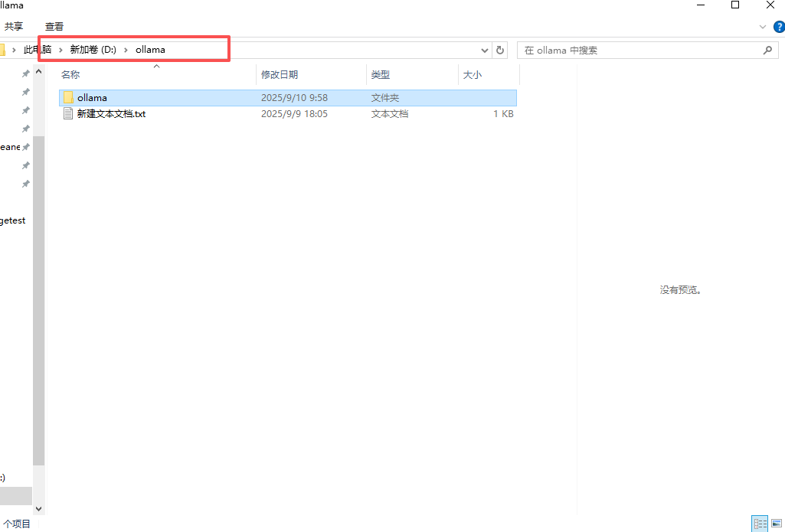This screenshot has width=785, height=532.
Task: Expand the ribbon with the chevron near Help
Action: click(763, 27)
